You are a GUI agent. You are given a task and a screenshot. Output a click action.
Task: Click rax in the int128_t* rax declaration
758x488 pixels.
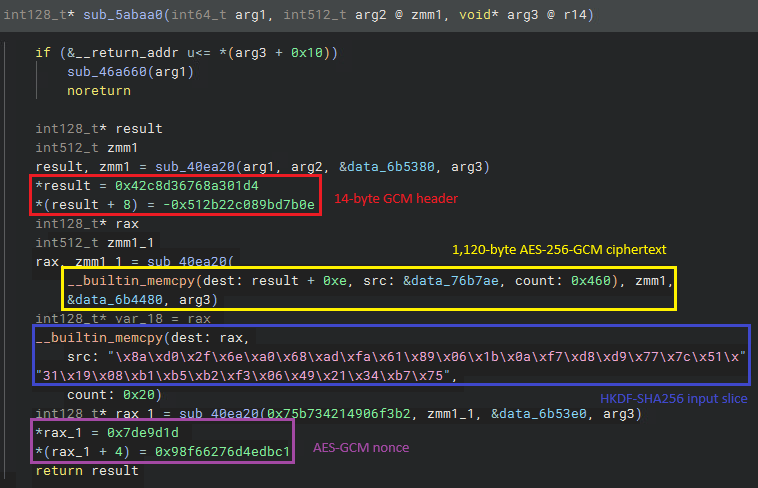[127, 223]
